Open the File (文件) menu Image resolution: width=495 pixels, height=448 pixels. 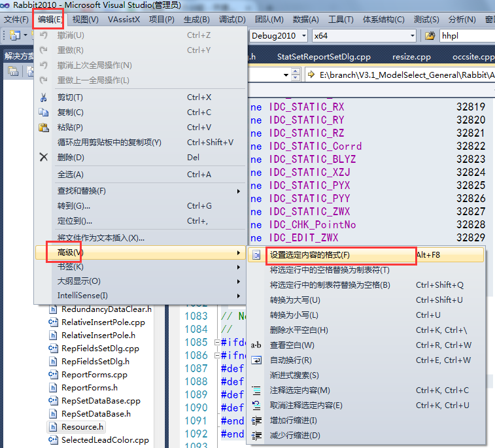pos(16,20)
